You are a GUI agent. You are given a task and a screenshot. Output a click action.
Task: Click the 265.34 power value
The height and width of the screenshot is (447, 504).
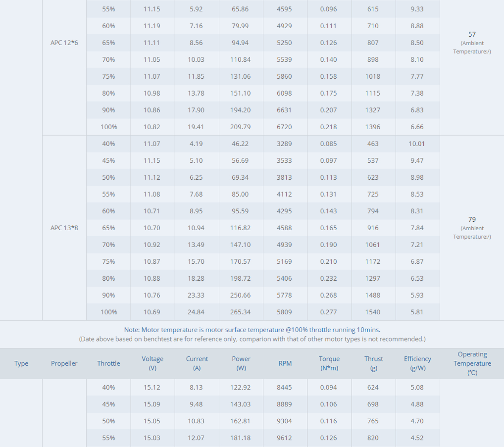click(241, 312)
